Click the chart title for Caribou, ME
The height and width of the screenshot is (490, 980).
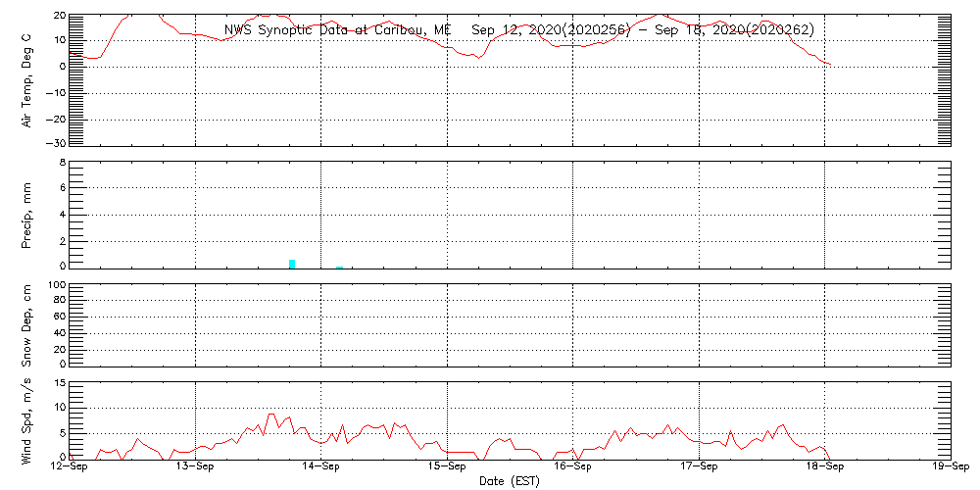(518, 29)
